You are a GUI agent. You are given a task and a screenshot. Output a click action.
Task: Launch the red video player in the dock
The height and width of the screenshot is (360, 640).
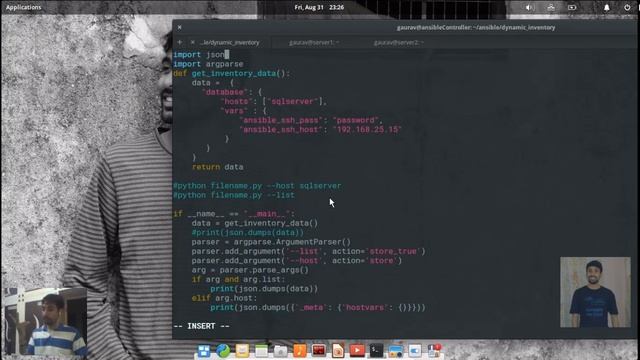click(357, 351)
